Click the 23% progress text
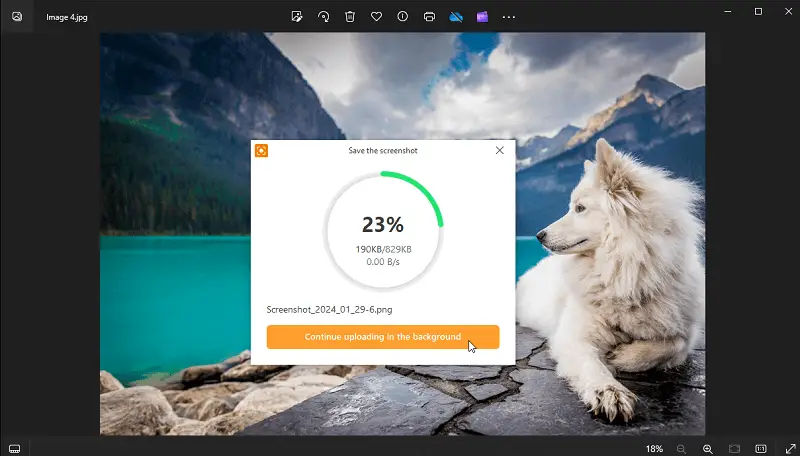The height and width of the screenshot is (456, 800). click(x=383, y=224)
